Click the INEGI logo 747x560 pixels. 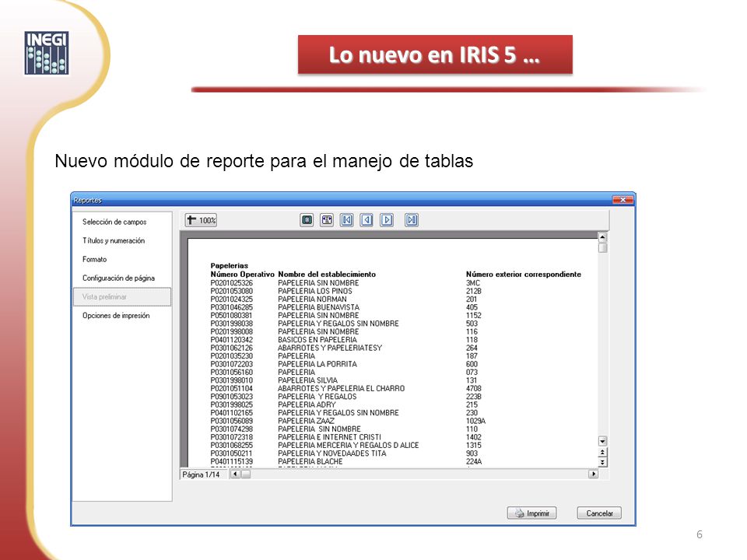click(47, 53)
